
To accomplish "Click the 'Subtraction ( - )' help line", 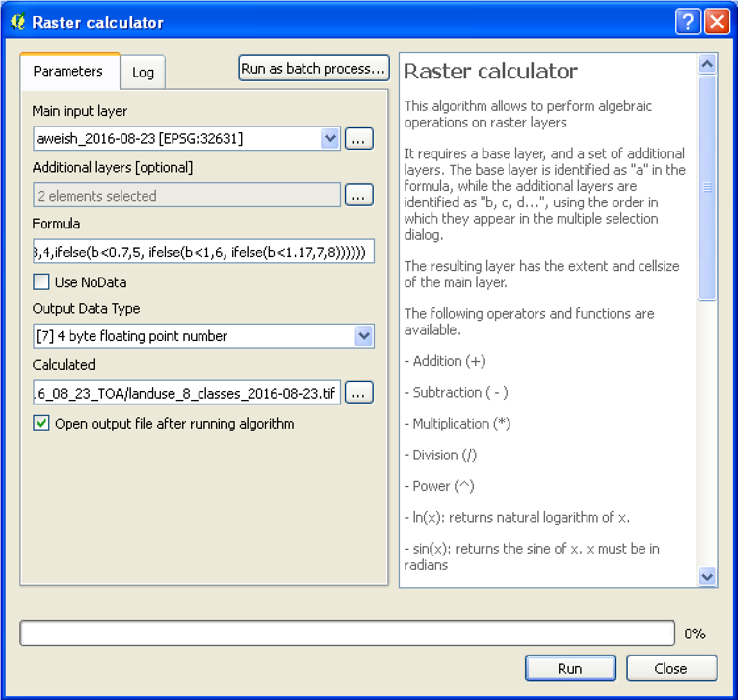I will (457, 392).
